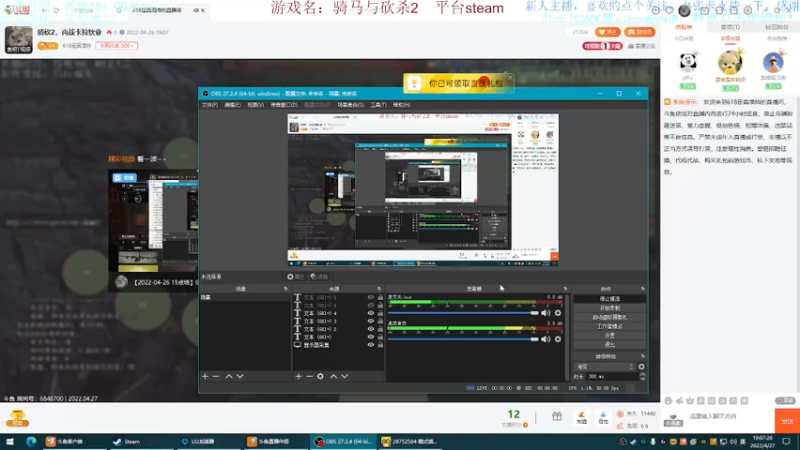This screenshot has width=800, height=450.
Task: Click the trophy ranking icon at bottom left
Action: tap(17, 418)
